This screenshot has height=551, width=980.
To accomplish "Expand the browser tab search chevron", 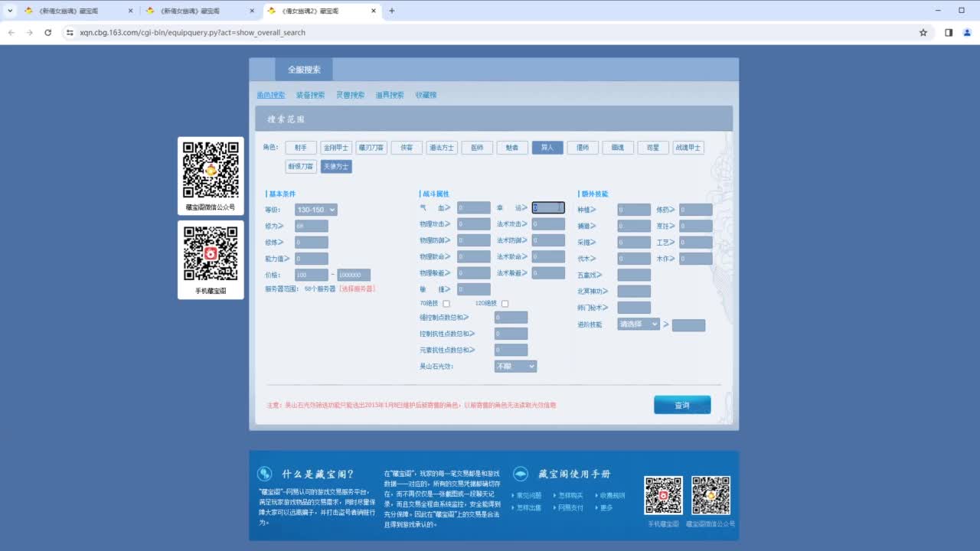I will [10, 11].
